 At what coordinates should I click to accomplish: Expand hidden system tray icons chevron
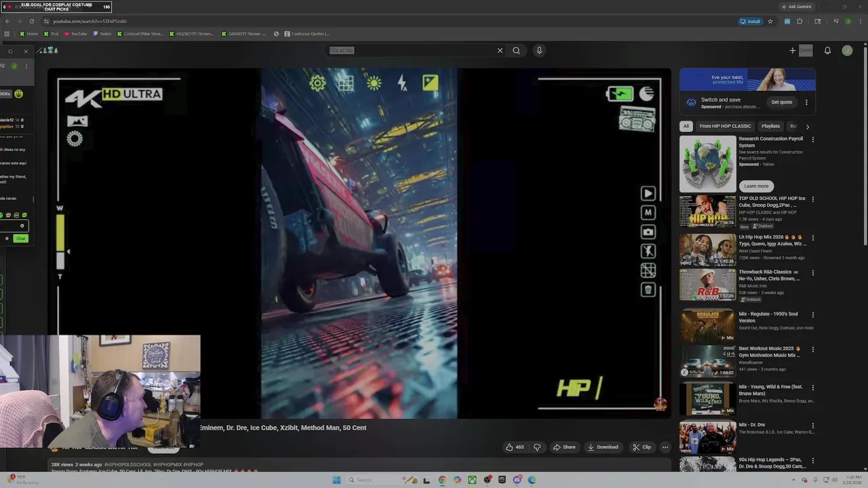795,480
